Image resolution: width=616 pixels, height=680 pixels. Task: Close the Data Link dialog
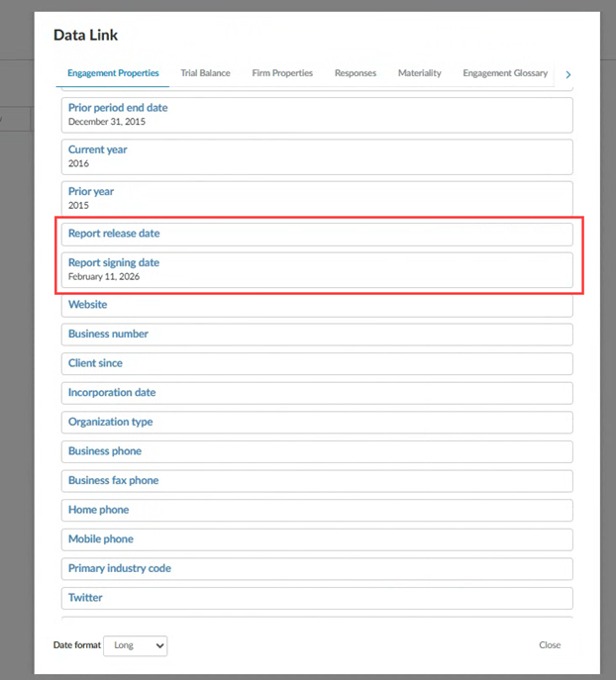point(550,645)
